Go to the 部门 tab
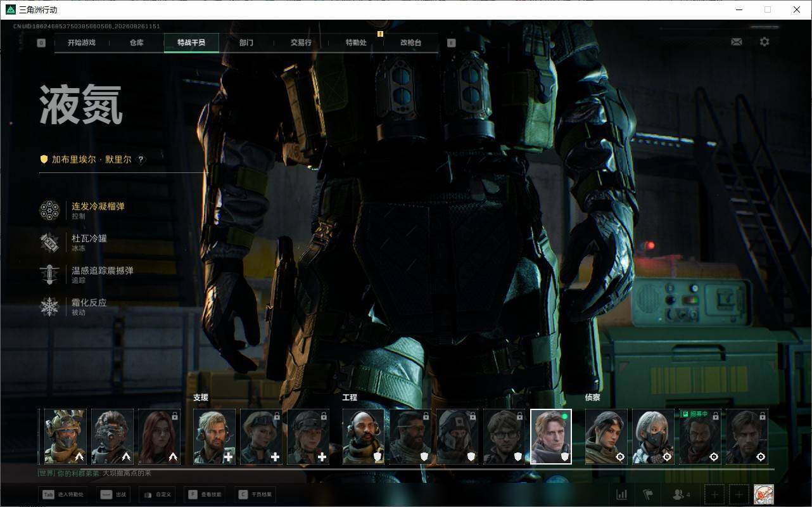The image size is (812, 507). point(246,43)
